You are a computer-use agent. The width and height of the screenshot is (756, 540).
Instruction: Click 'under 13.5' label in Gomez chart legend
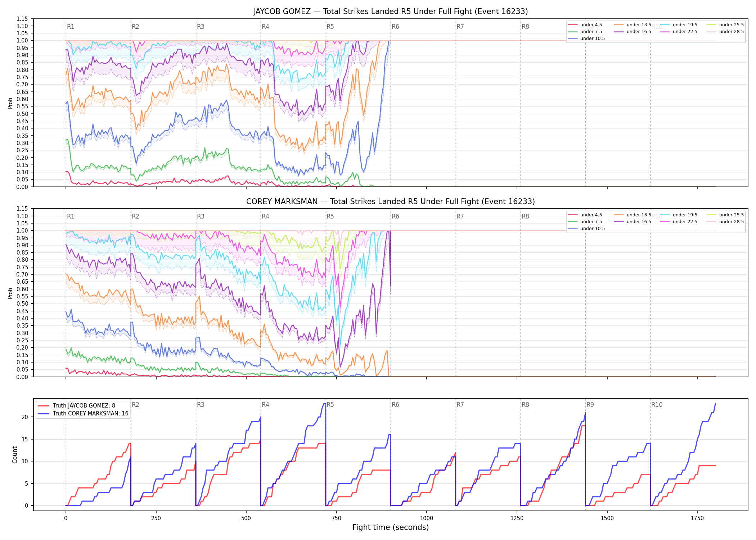639,25
